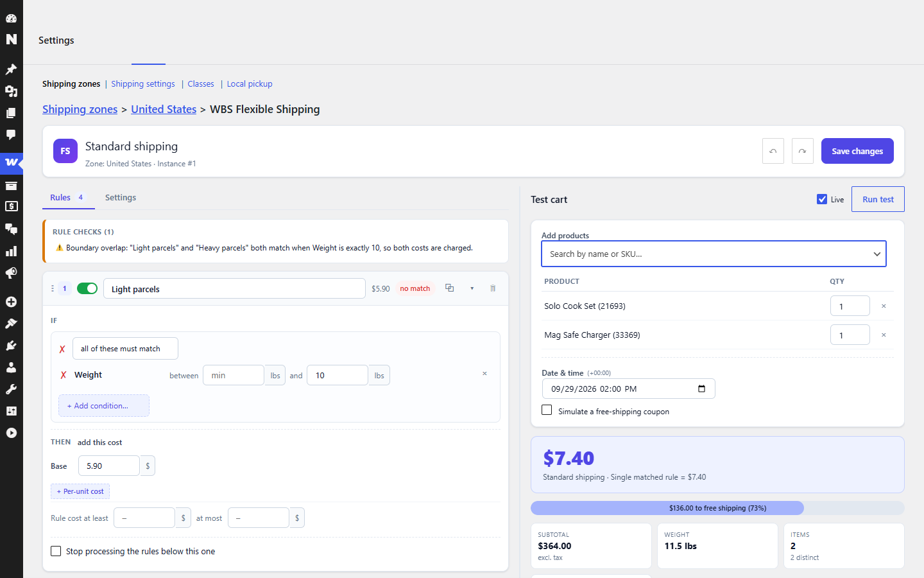The height and width of the screenshot is (578, 924).
Task: Enable Stop processing the rules below
Action: click(x=56, y=551)
